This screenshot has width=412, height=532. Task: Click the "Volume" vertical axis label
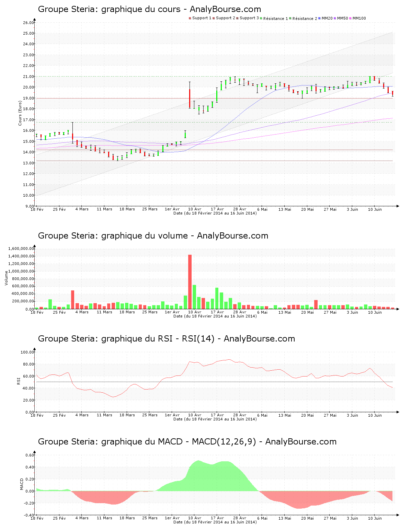tap(6, 278)
